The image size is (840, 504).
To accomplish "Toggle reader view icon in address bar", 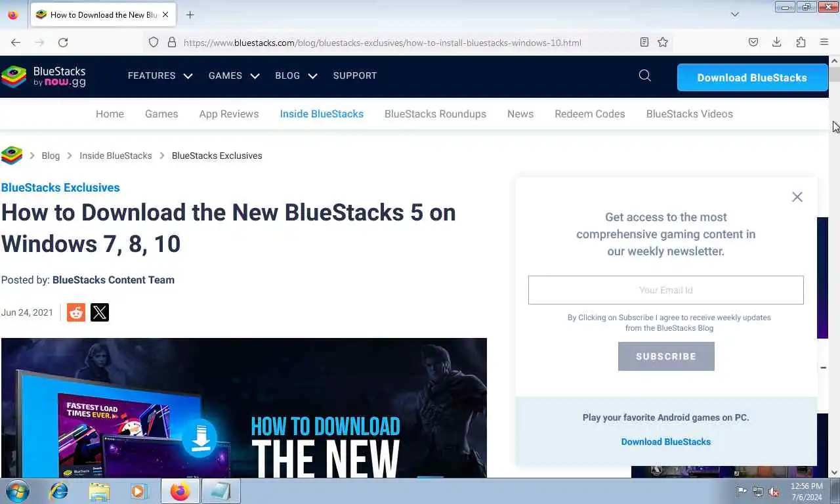I will click(644, 42).
